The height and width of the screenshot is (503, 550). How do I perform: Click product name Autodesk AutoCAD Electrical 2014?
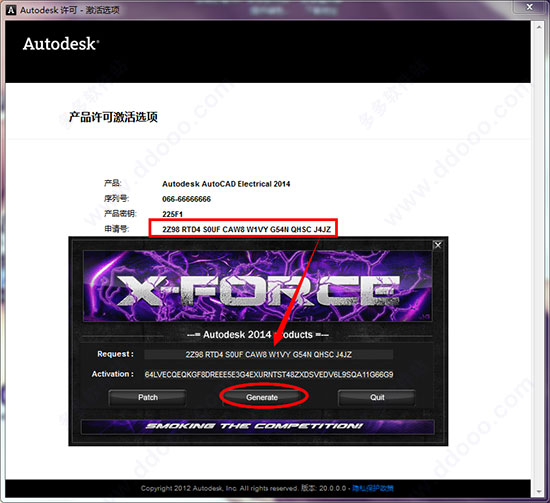tap(226, 184)
